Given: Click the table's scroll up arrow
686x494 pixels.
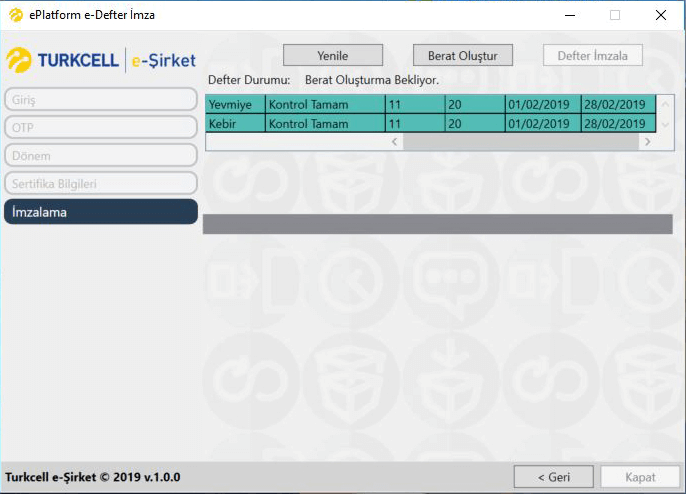Looking at the screenshot, I should point(665,104).
